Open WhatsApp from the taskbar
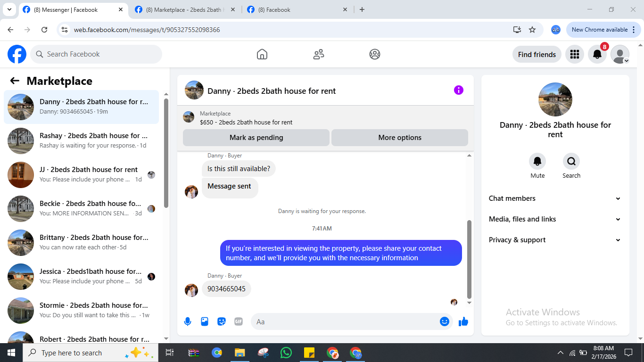The image size is (644, 362). click(286, 353)
